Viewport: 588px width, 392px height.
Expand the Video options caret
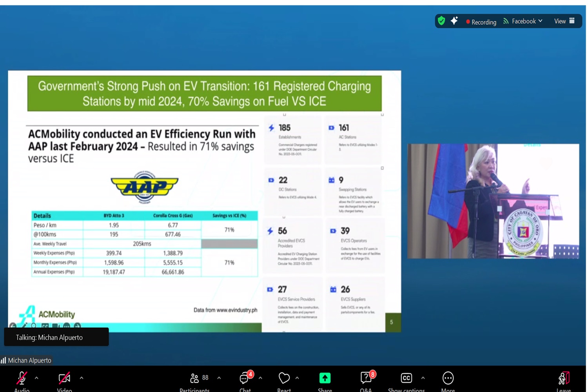82,378
